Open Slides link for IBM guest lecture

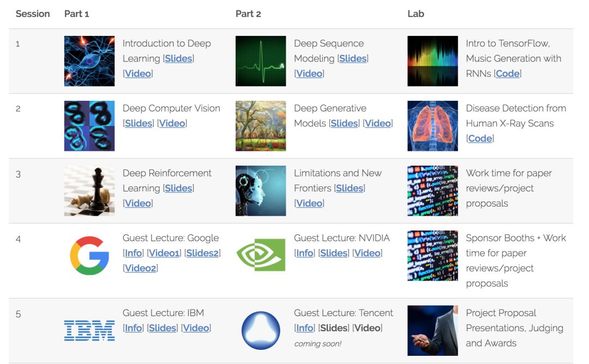[163, 328]
